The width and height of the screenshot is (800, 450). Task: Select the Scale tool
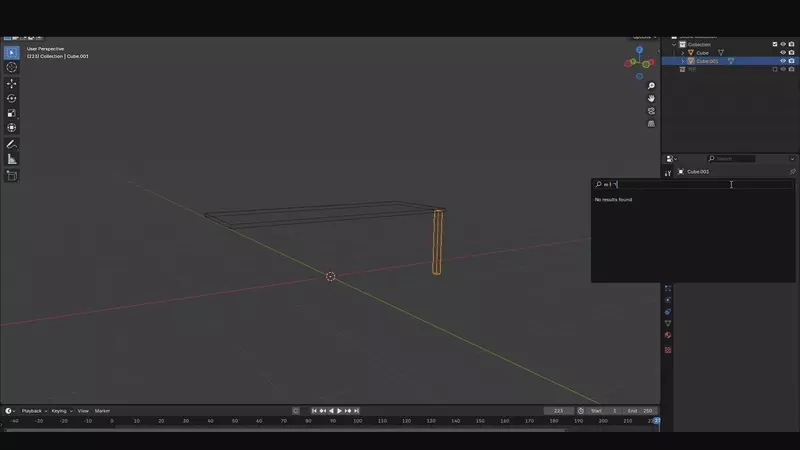click(12, 113)
